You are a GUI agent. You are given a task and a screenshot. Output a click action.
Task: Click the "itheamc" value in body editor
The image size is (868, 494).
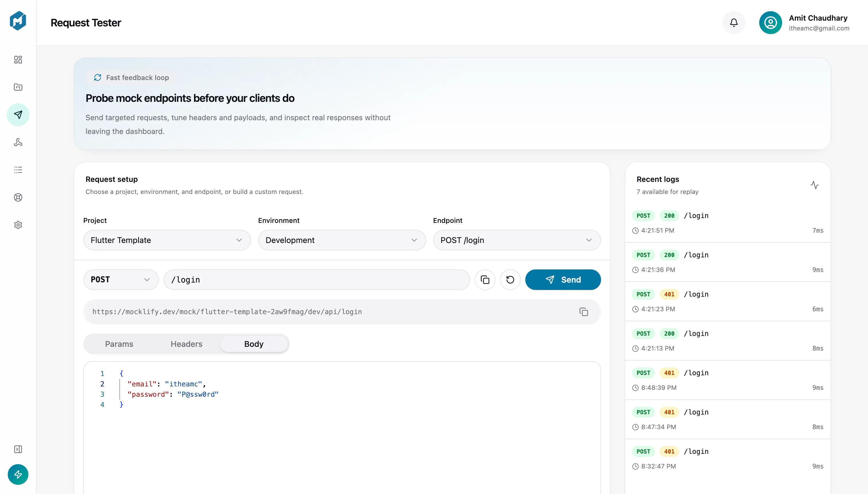[x=183, y=384]
